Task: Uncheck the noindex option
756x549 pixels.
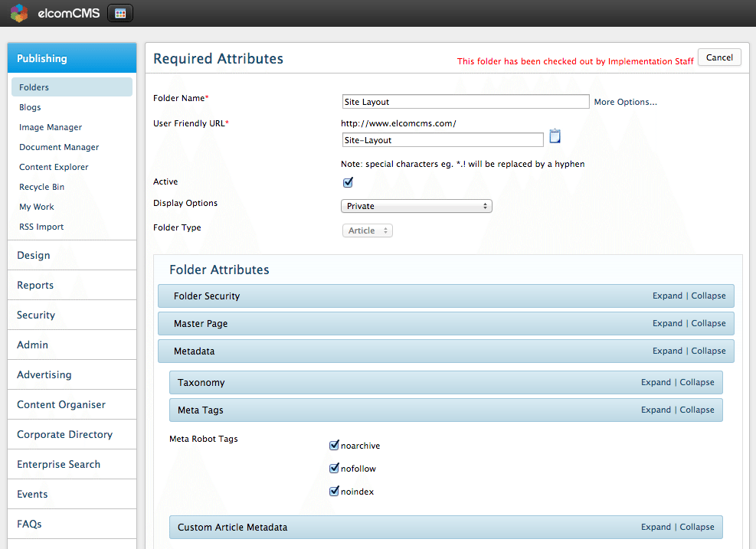Action: click(x=335, y=491)
